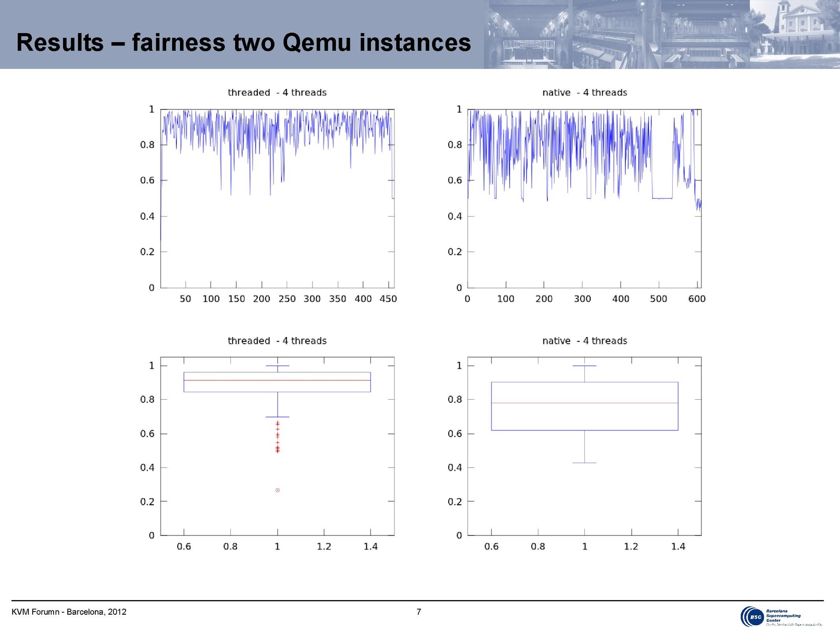
Task: Click the flat 0.5 segment in native line chart
Action: (x=662, y=198)
